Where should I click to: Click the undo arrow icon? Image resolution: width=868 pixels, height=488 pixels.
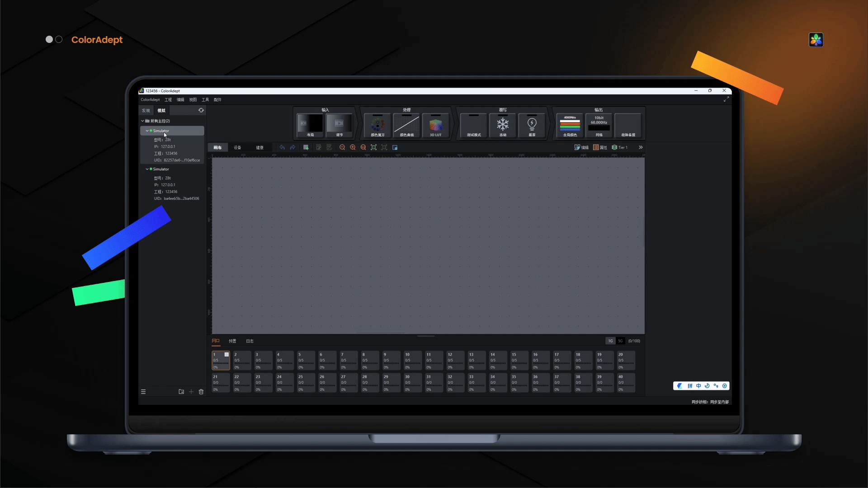[282, 147]
